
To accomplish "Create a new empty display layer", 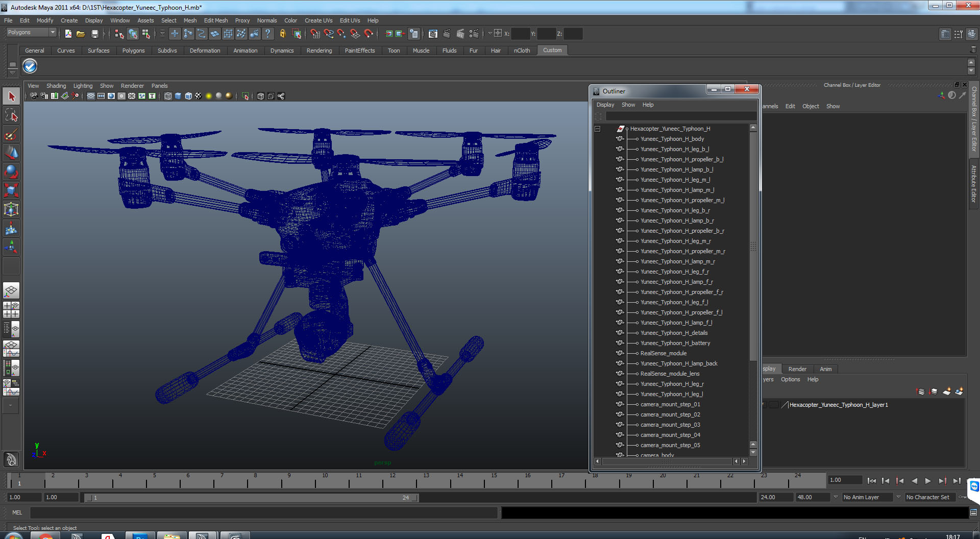I will (946, 391).
